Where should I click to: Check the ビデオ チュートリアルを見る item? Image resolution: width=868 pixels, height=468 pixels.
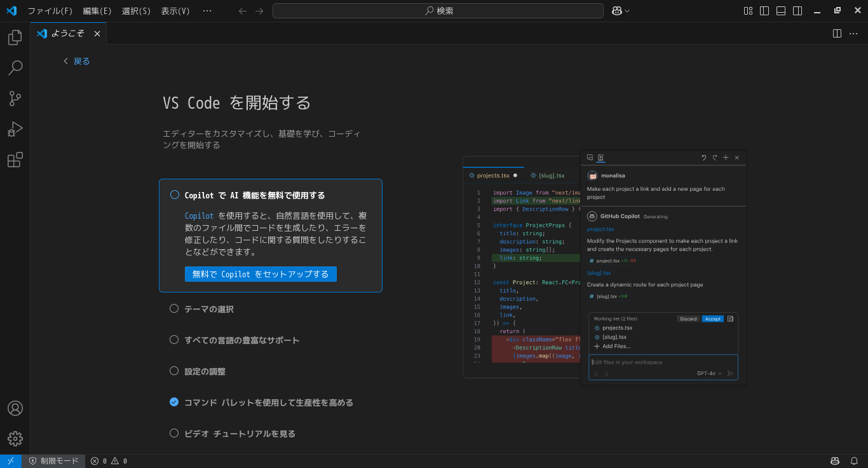[x=174, y=433]
